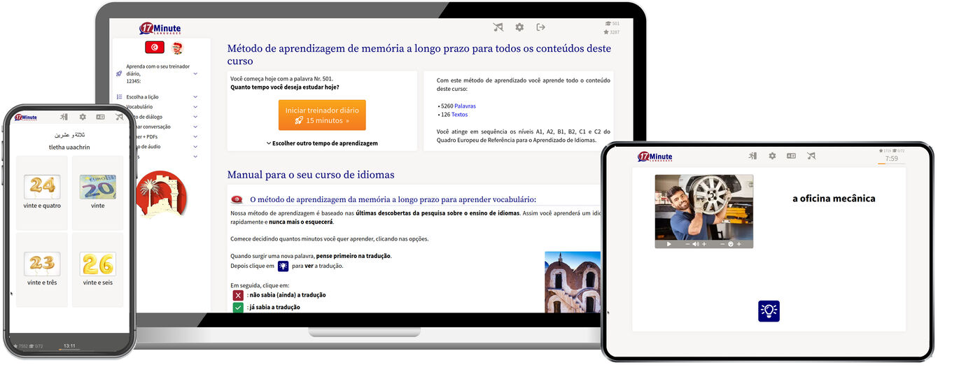Click the a oficina mecânica text on the tablet
Viewport: 980px width, 372px height.
(x=834, y=199)
